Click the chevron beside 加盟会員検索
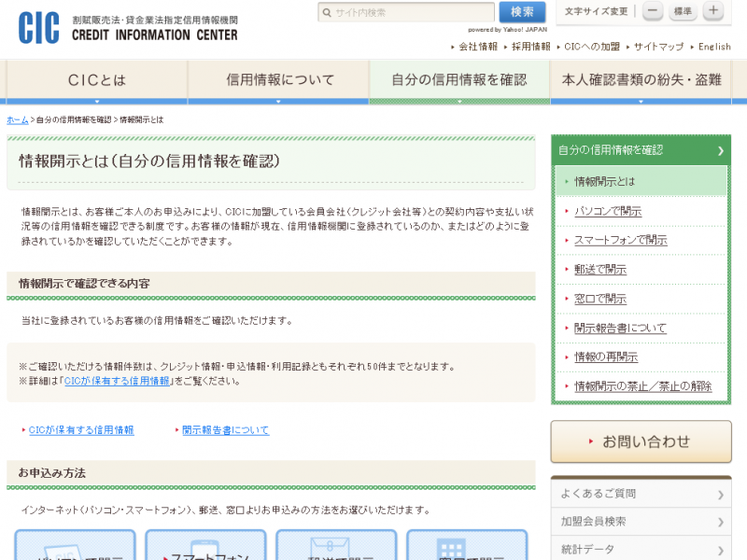The height and width of the screenshot is (560, 747). 720,523
